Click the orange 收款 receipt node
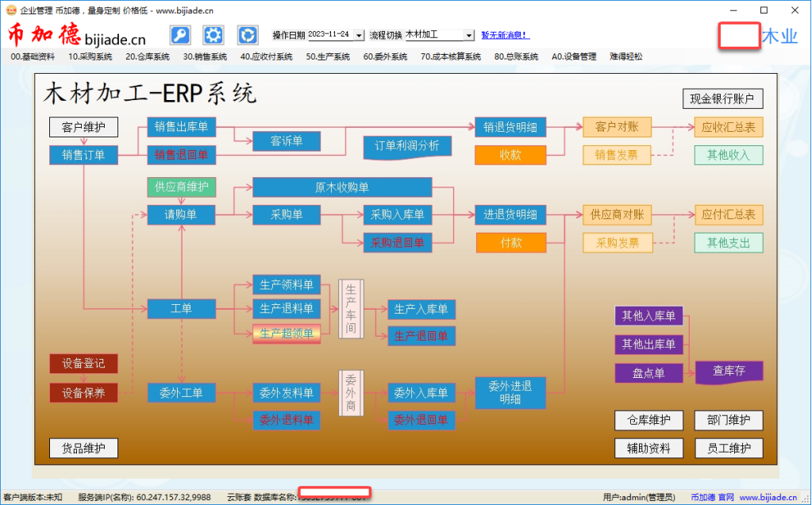 pos(510,155)
